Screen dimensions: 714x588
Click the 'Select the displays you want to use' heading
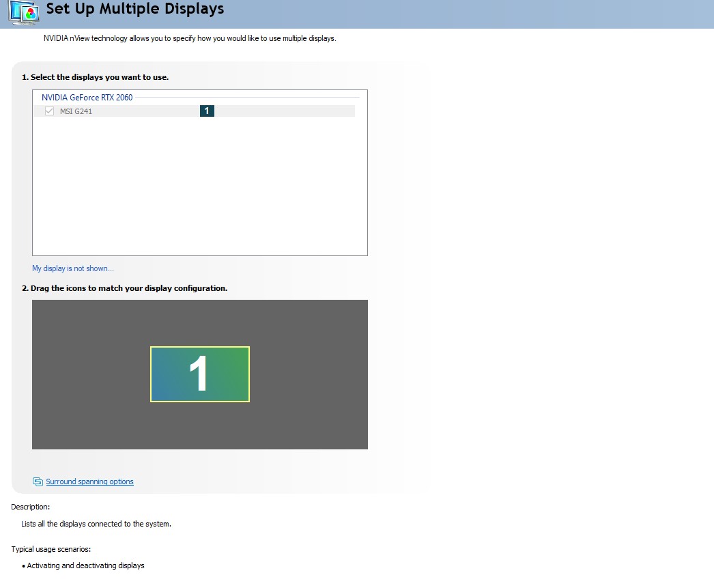95,77
